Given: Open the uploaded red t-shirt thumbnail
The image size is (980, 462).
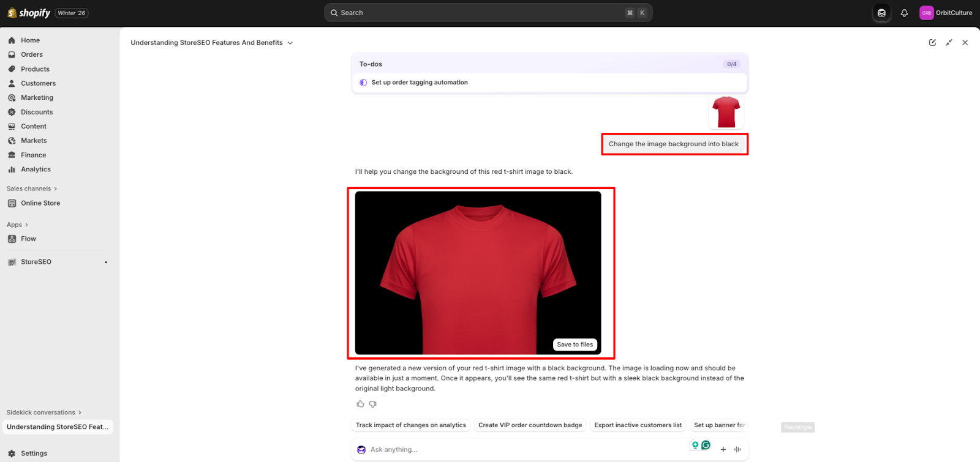Looking at the screenshot, I should point(726,112).
